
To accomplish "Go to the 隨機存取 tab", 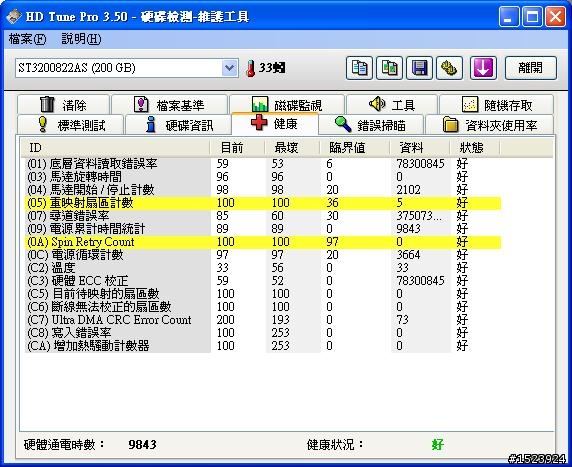I will tap(496, 105).
